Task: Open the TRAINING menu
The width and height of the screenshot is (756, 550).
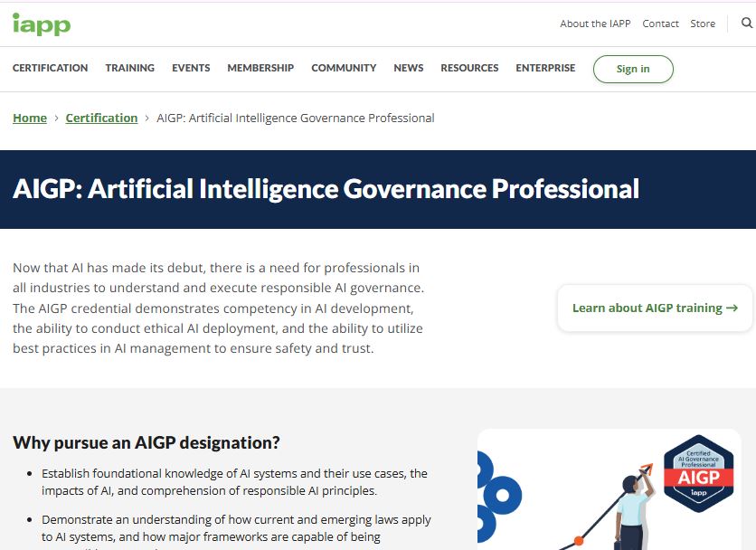Action: pos(129,68)
